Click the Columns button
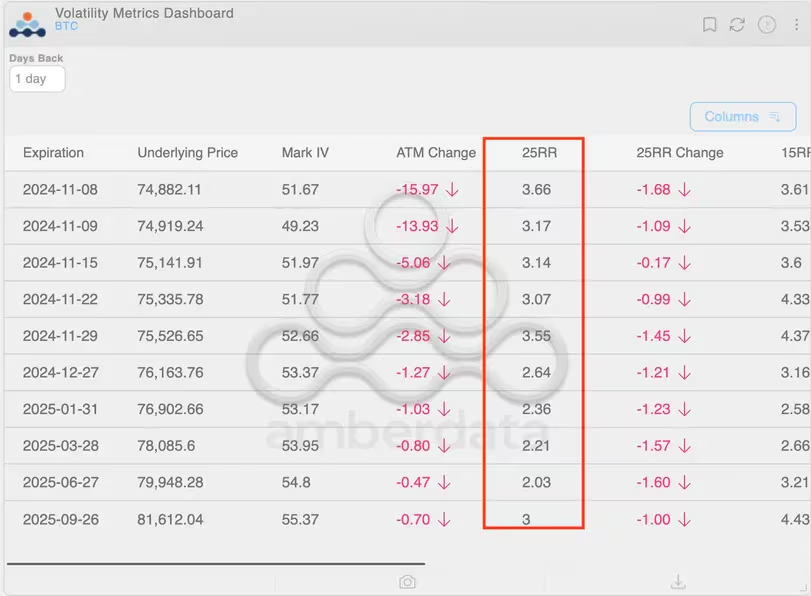Viewport: 811px width, 596px height. coord(743,116)
